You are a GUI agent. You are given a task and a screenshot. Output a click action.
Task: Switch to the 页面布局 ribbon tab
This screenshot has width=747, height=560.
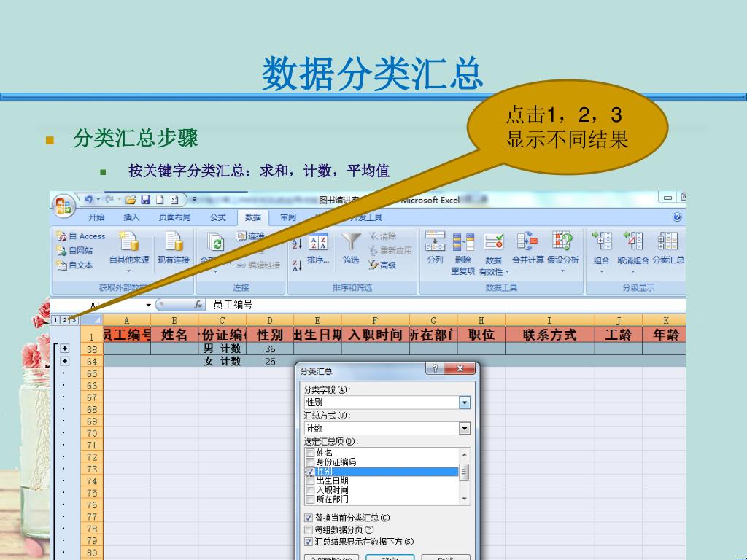(x=175, y=217)
